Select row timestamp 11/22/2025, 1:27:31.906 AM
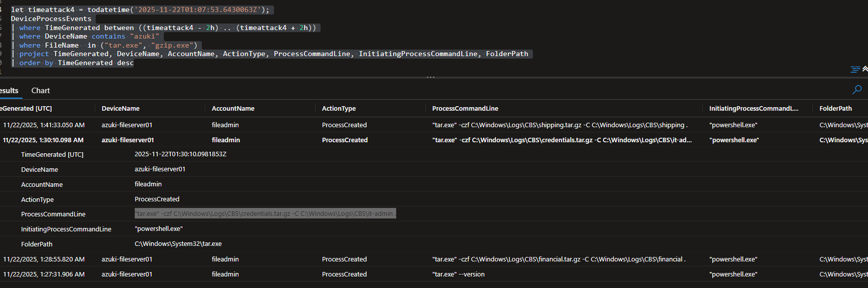 point(44,274)
